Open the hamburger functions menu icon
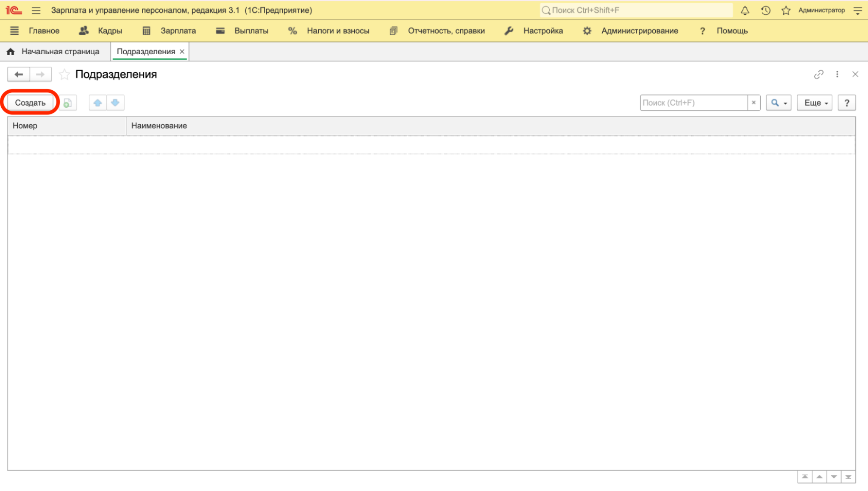 (36, 11)
